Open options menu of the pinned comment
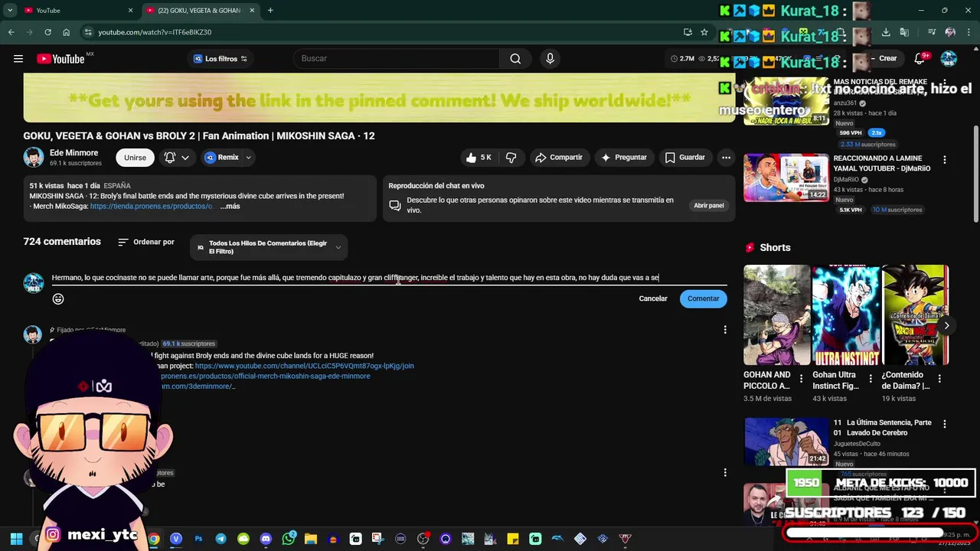The image size is (980, 551). coord(725,330)
